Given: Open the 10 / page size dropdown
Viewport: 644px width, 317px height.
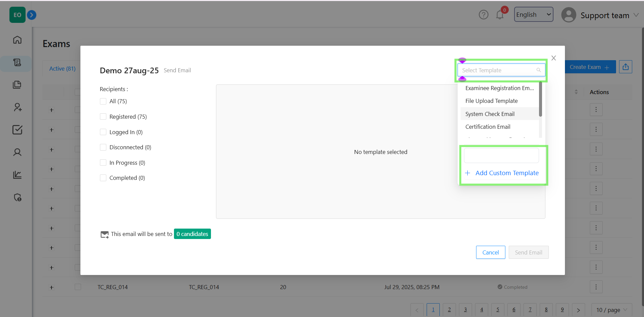Looking at the screenshot, I should tap(611, 310).
